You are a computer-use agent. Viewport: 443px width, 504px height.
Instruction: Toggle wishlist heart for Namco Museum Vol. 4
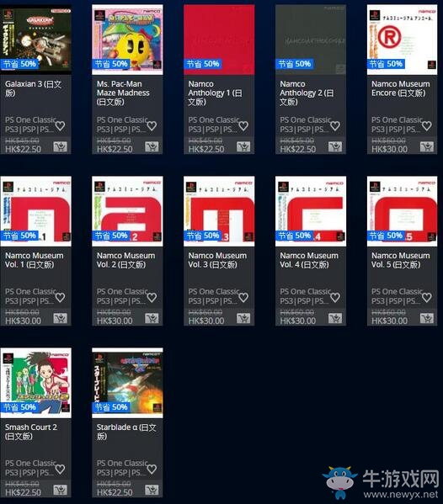click(x=335, y=297)
